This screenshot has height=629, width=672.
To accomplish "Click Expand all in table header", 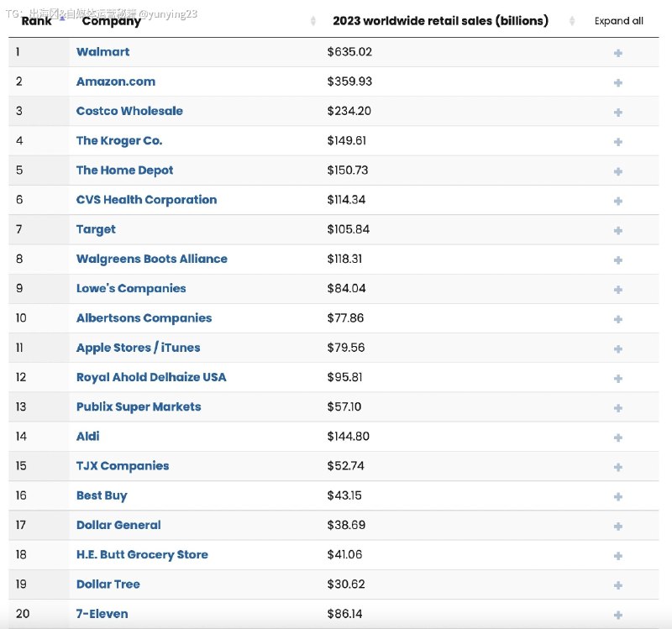I will pos(618,20).
